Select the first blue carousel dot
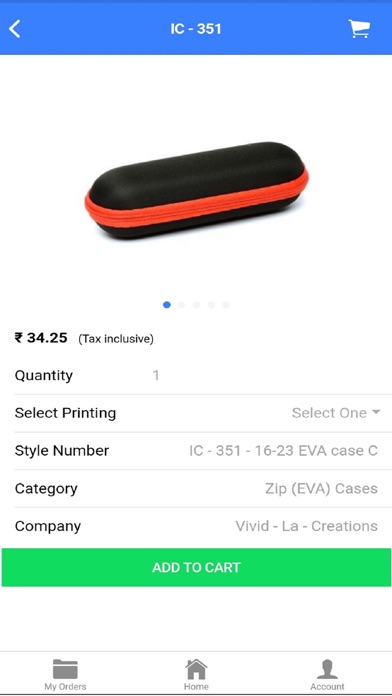 pos(167,304)
